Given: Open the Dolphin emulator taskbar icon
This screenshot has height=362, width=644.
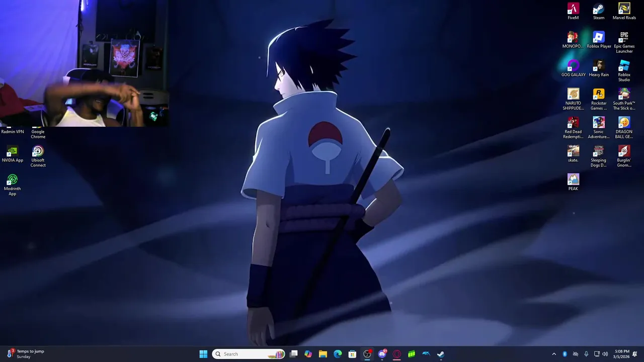Looking at the screenshot, I should (426, 354).
